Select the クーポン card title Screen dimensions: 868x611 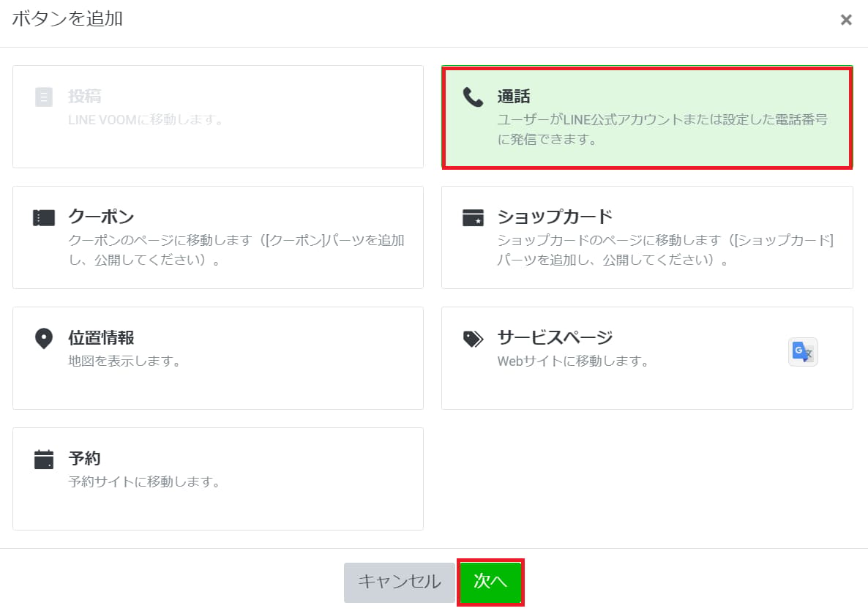tap(101, 217)
